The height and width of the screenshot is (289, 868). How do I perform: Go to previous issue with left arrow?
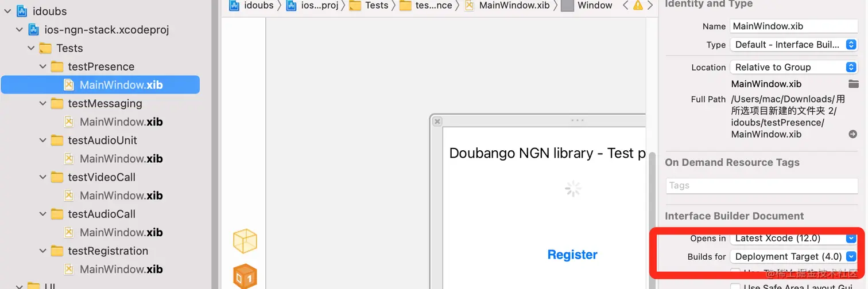[x=625, y=5]
